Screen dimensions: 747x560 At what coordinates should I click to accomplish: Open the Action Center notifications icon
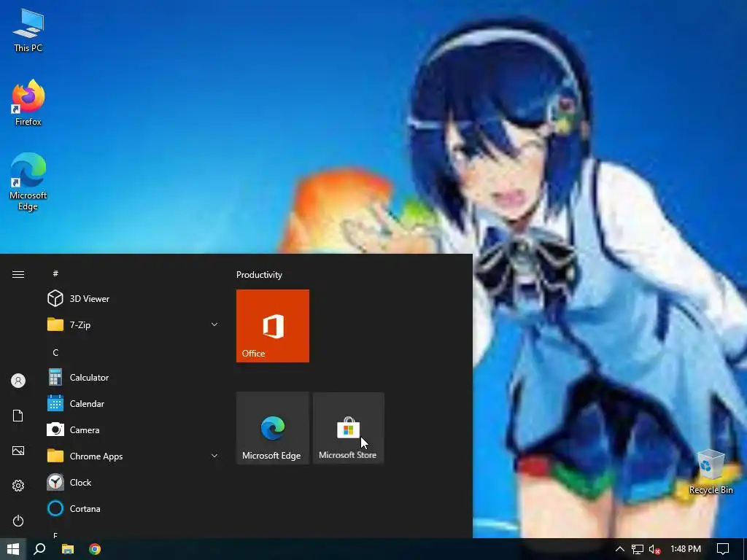pos(723,549)
